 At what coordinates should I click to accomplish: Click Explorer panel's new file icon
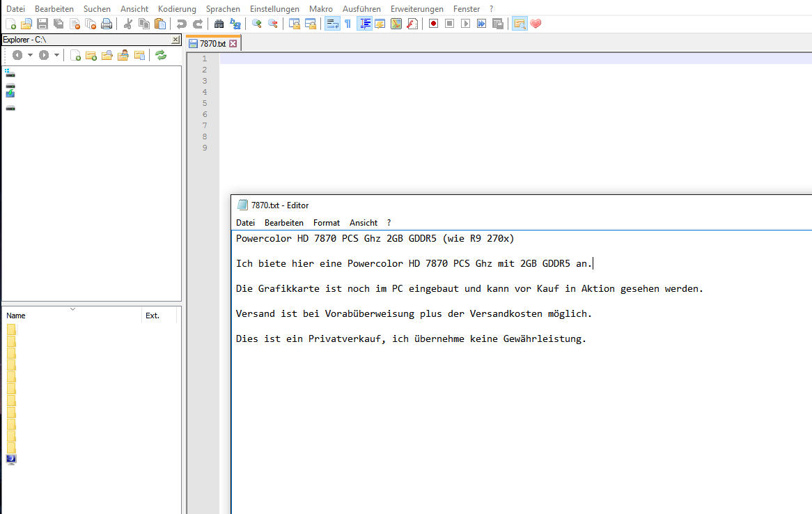[x=76, y=56]
